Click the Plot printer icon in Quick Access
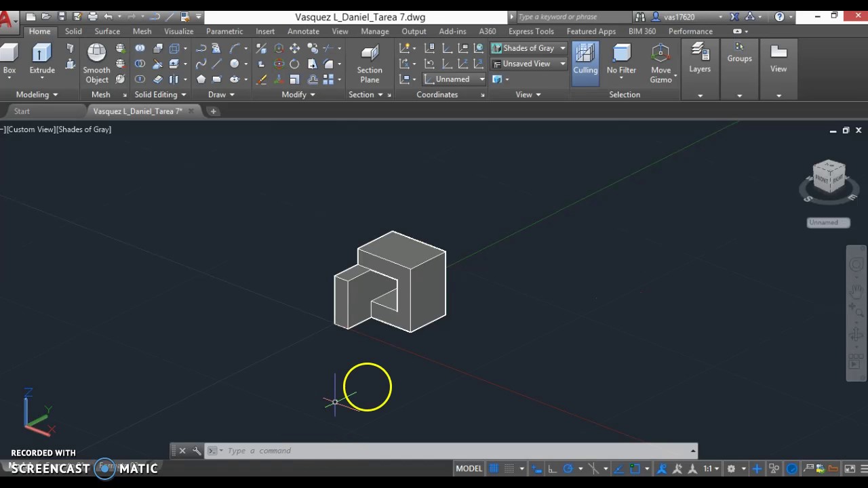868x488 pixels. 92,17
